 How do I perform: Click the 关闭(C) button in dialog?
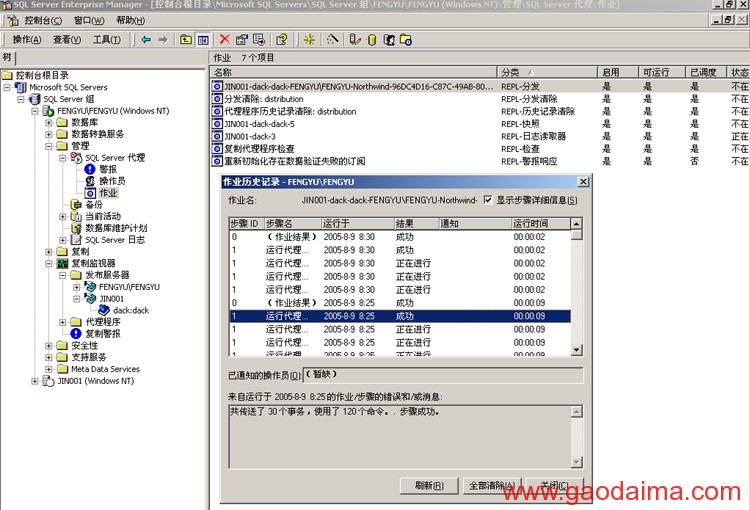(554, 486)
